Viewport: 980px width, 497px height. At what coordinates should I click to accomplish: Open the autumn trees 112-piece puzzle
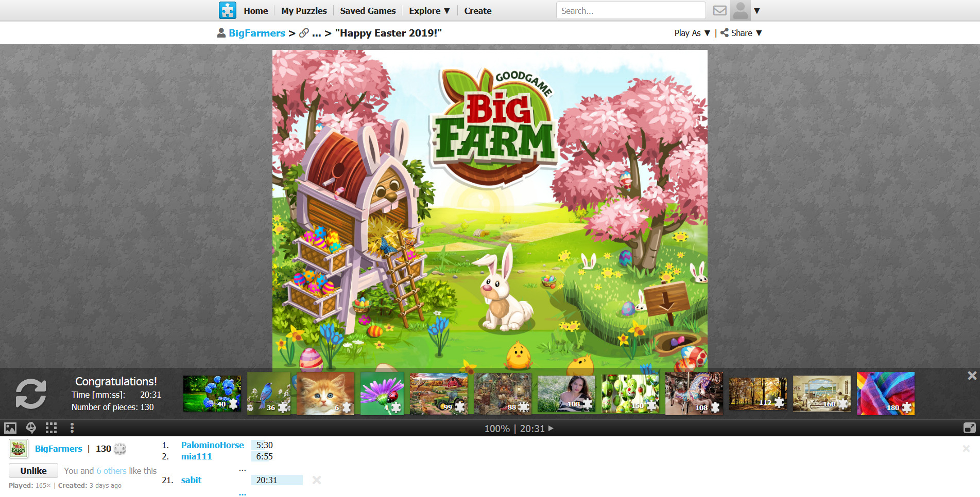[x=758, y=394]
